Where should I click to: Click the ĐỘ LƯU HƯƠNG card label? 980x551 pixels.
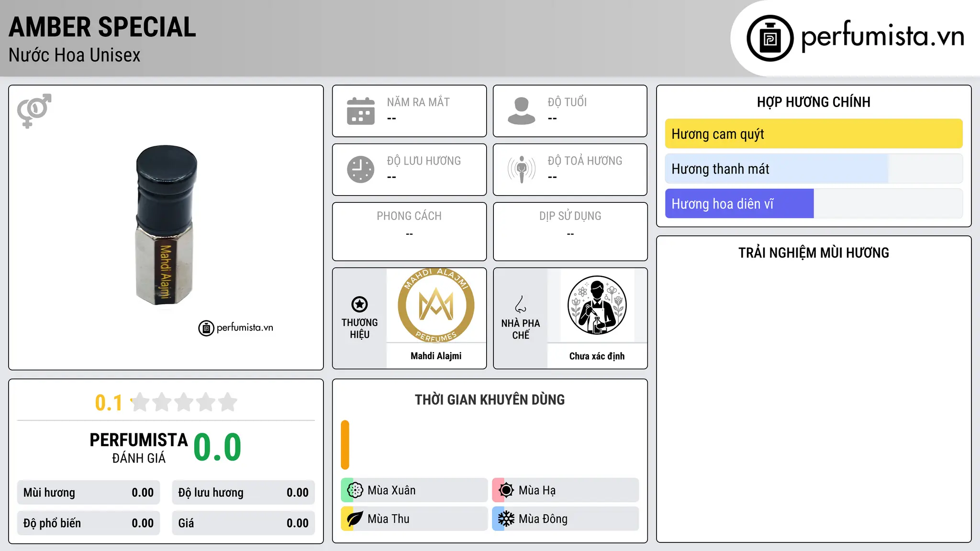pyautogui.click(x=424, y=161)
